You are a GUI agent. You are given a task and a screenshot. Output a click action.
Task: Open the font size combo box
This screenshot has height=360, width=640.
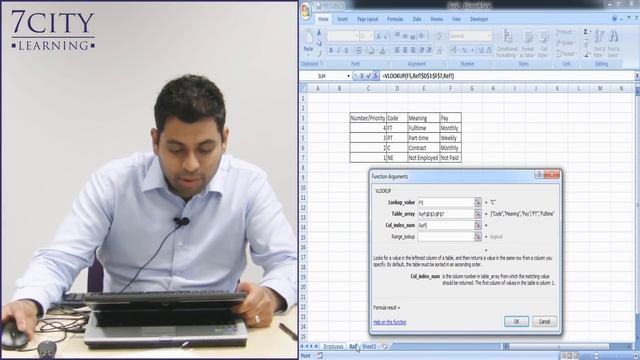point(366,36)
